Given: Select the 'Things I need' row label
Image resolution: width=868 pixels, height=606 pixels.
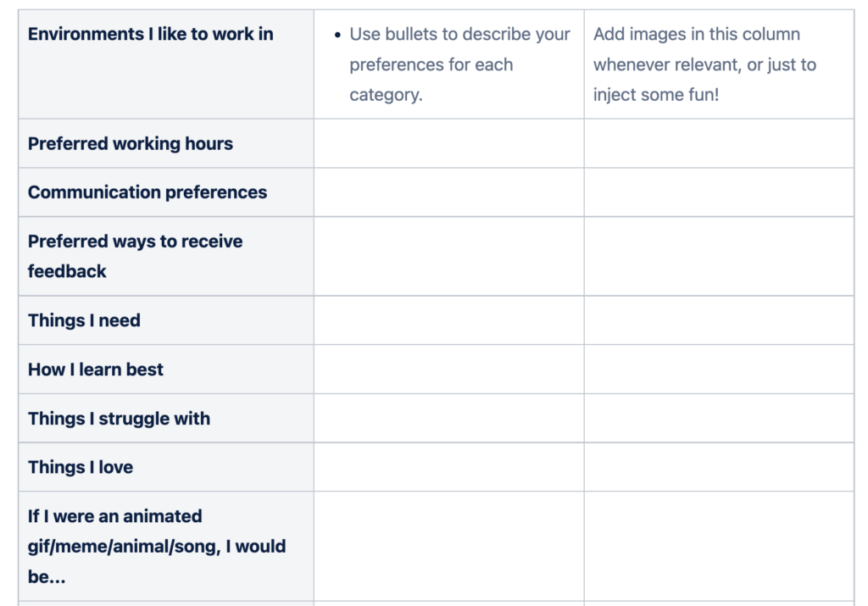Looking at the screenshot, I should [85, 320].
